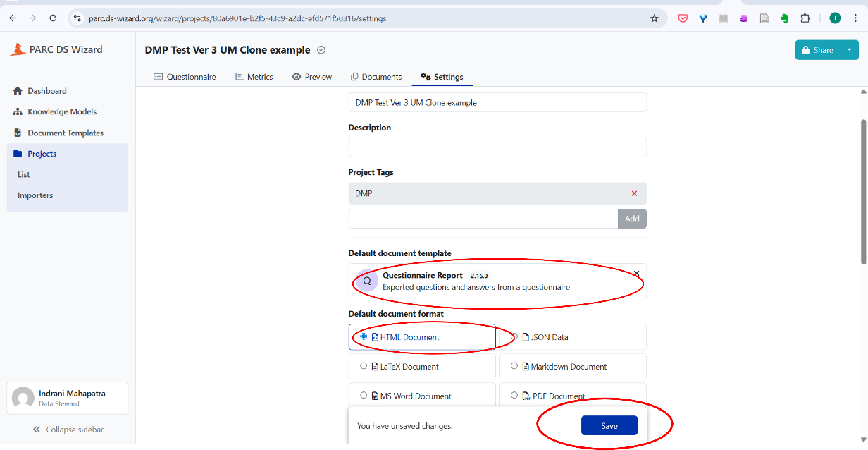Switch to the Questionnaire tab
868x450 pixels.
185,77
